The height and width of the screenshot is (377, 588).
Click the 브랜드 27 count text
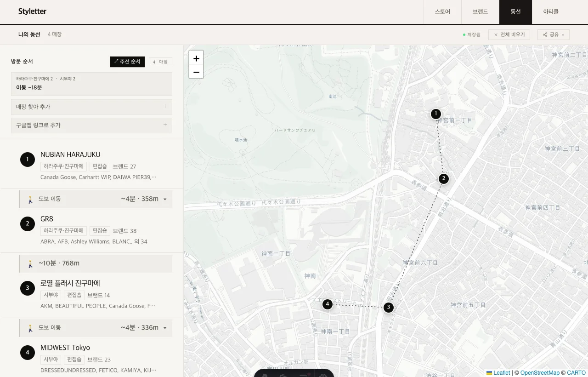[124, 166]
